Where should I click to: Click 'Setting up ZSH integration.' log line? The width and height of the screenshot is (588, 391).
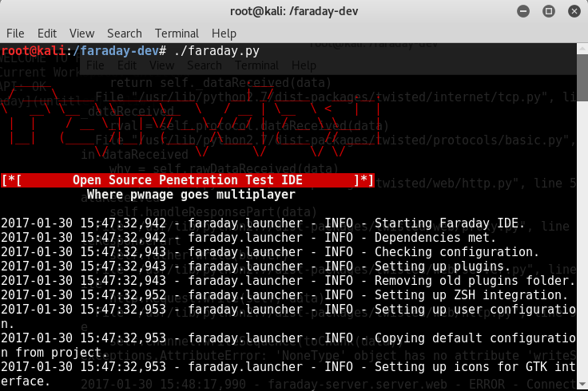click(x=284, y=295)
